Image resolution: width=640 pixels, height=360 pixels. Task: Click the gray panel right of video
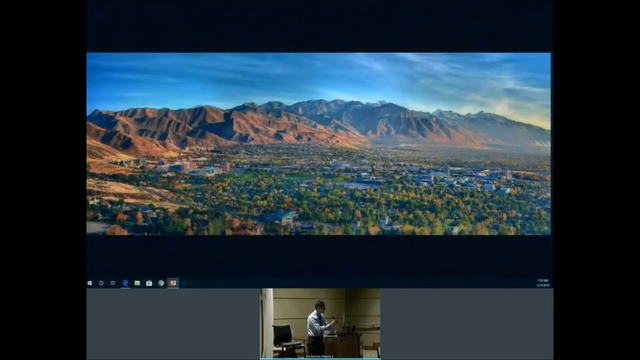[x=467, y=324]
